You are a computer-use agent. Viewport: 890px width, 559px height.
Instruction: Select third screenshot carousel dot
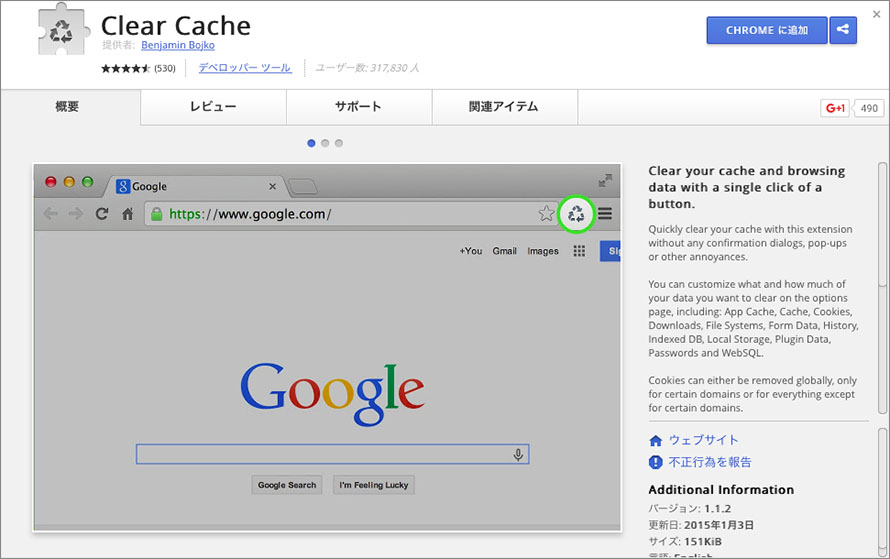tap(339, 143)
